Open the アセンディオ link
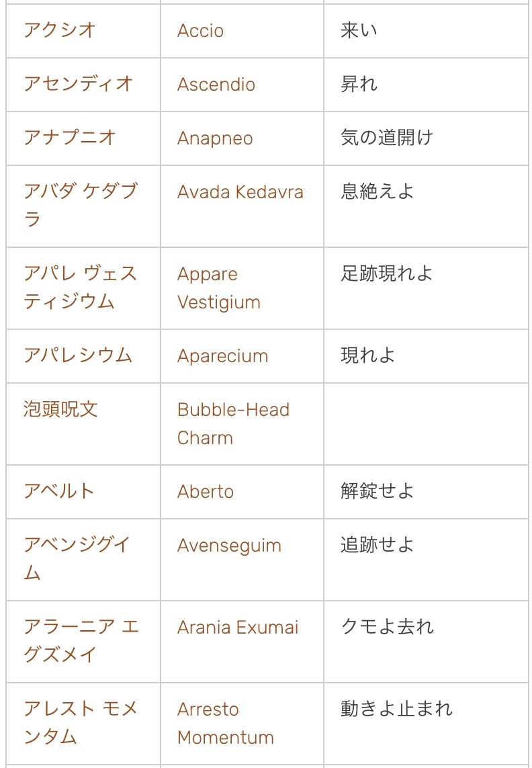 click(79, 84)
